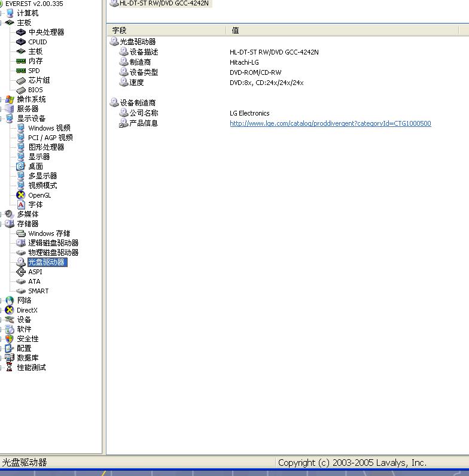Open the 设备 devices category

pyautogui.click(x=25, y=320)
